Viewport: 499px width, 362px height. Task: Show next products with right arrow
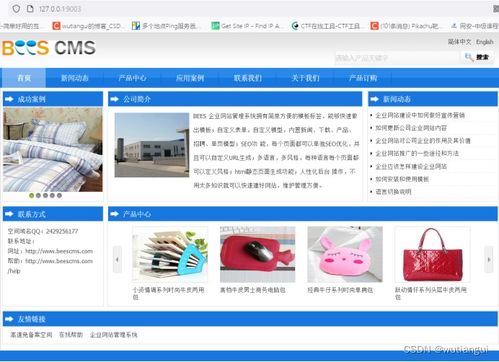[x=489, y=260]
